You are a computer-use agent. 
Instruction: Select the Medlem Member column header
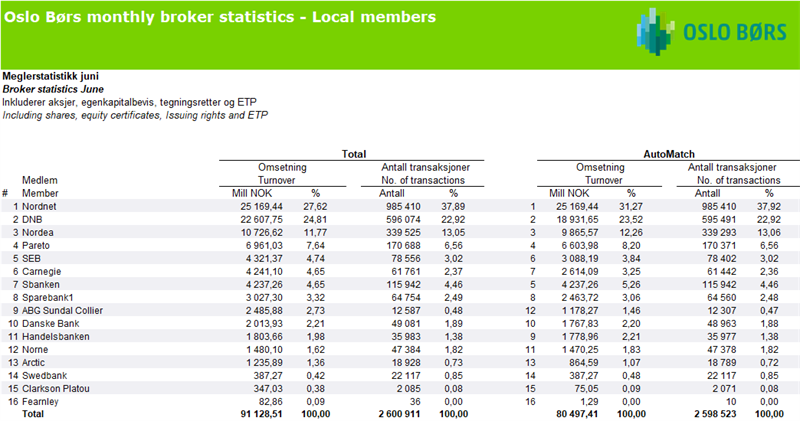point(41,186)
